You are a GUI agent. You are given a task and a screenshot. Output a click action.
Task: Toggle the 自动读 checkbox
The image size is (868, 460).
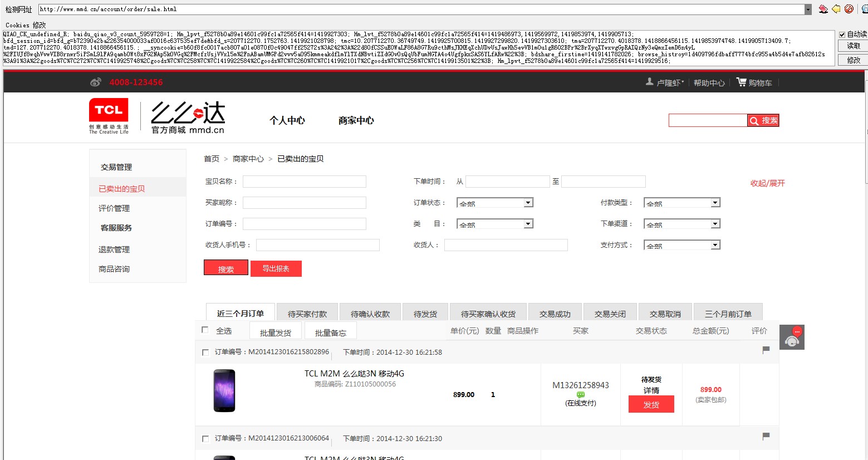[x=842, y=35]
